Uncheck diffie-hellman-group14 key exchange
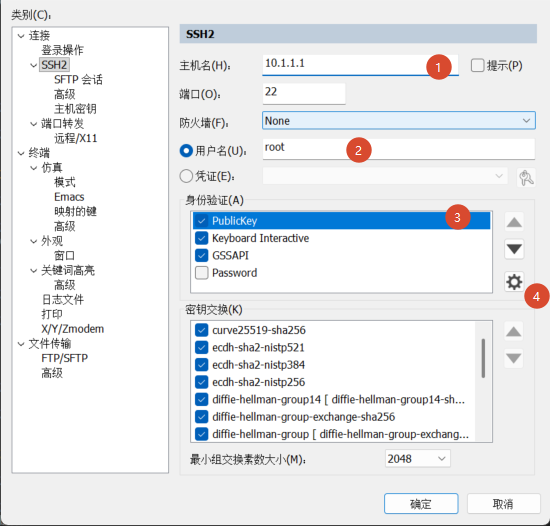 coord(201,399)
